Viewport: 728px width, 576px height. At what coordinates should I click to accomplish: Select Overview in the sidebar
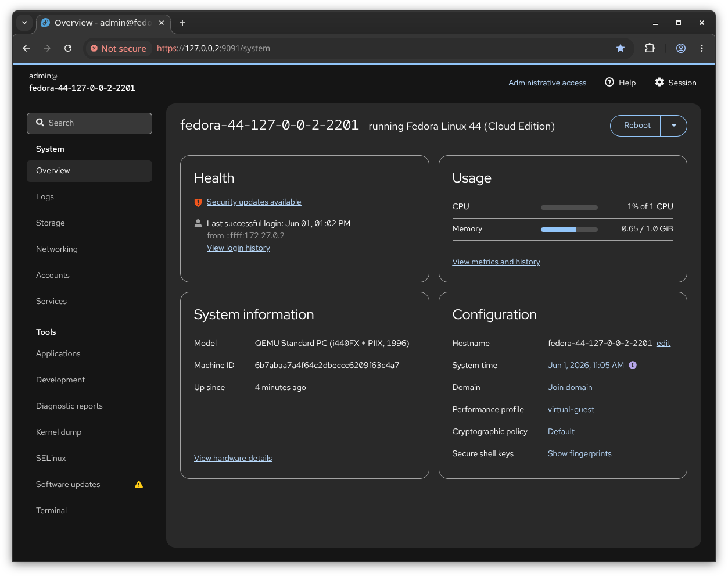click(89, 171)
